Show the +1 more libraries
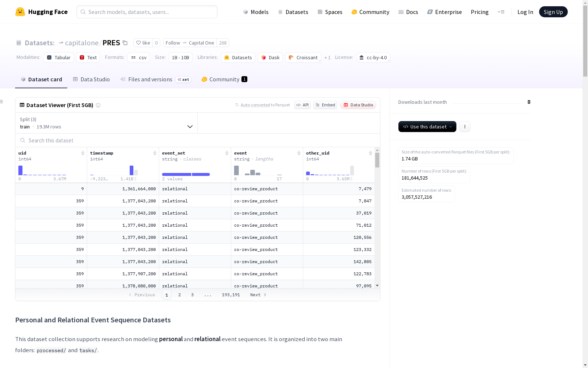The width and height of the screenshot is (588, 368). [x=327, y=57]
